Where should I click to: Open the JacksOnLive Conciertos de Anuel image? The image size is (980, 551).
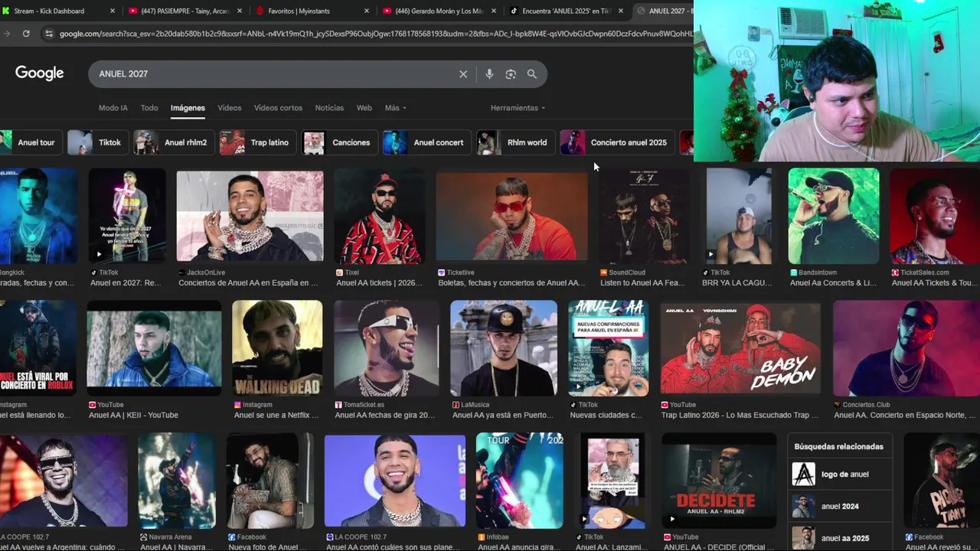pos(250,216)
